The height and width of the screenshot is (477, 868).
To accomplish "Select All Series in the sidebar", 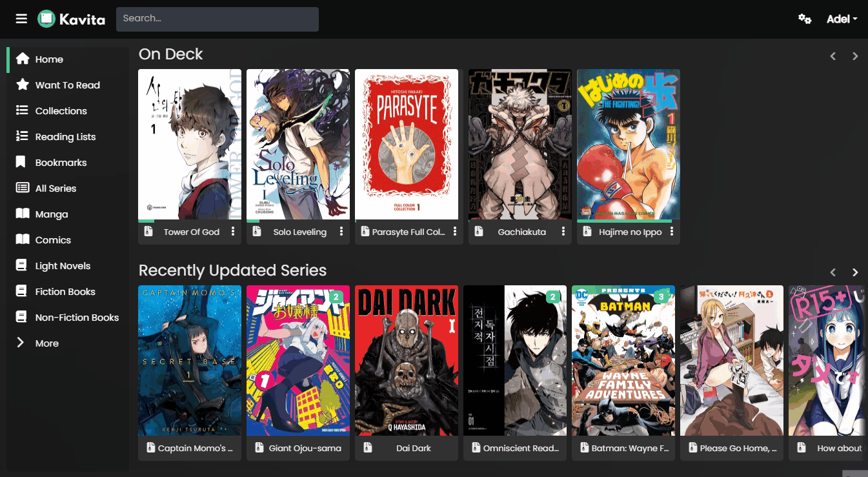I will 56,188.
